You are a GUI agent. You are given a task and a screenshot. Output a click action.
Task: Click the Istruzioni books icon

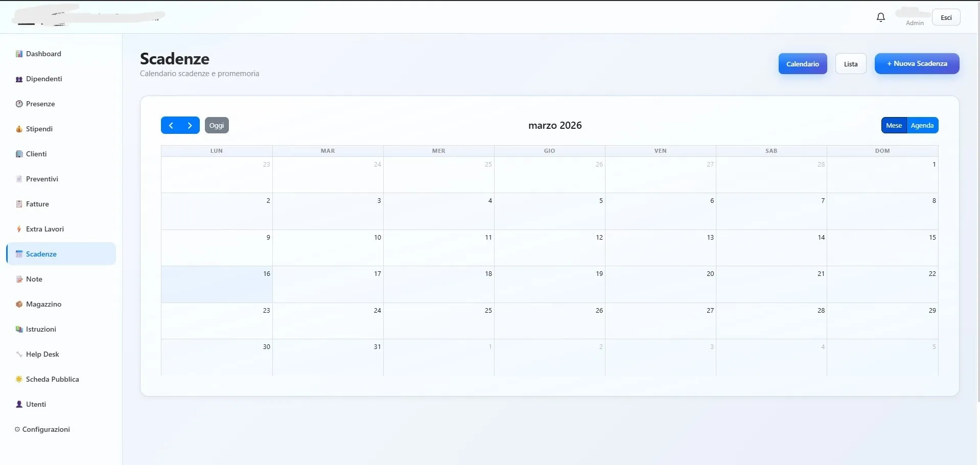(x=19, y=329)
